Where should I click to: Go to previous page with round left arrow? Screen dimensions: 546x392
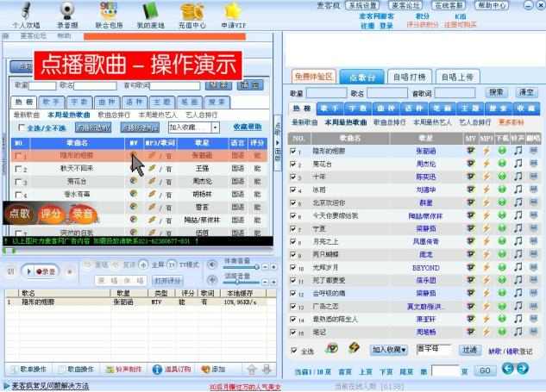click(508, 369)
